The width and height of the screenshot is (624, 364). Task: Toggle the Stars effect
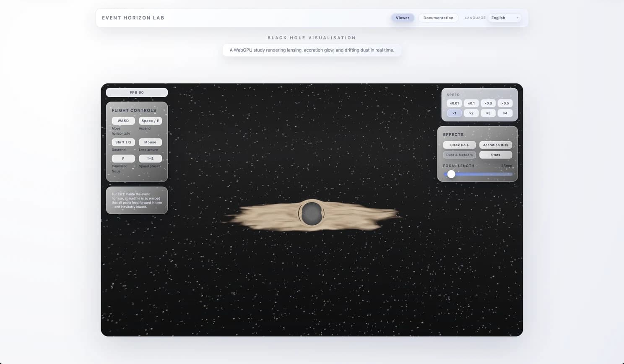496,155
